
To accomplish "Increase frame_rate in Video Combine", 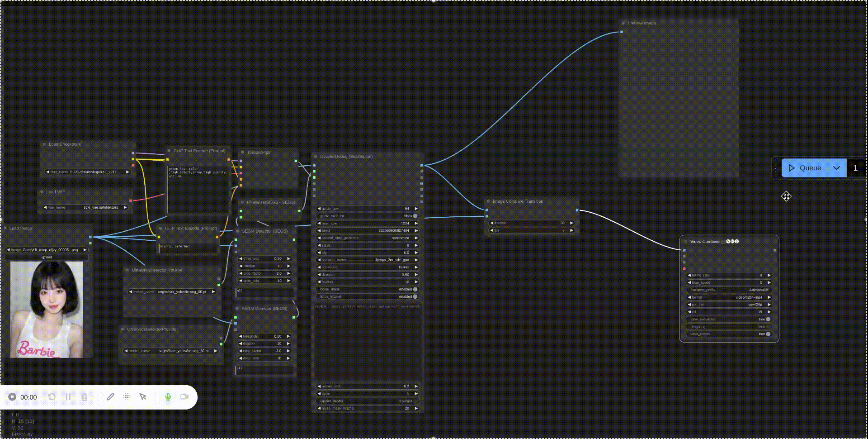I will tap(769, 276).
